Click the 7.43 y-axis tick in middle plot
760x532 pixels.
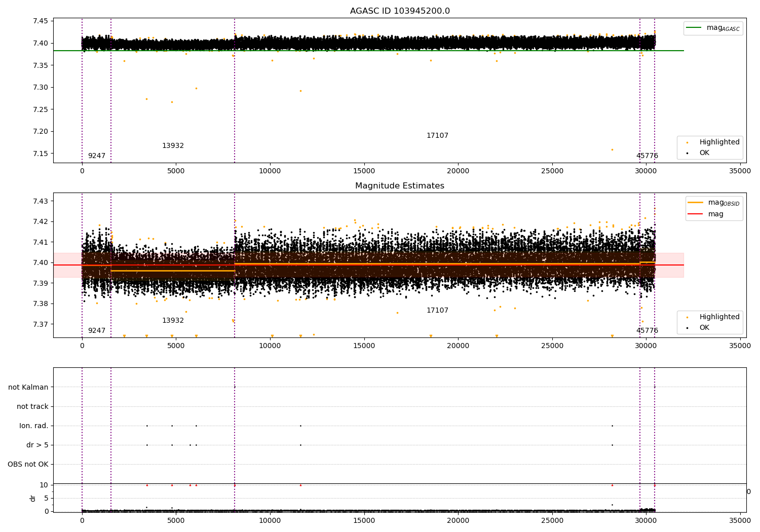click(x=41, y=202)
